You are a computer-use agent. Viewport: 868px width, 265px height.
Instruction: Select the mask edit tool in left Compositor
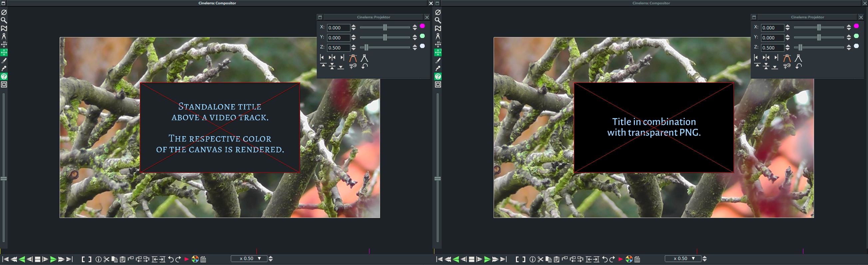(4, 28)
